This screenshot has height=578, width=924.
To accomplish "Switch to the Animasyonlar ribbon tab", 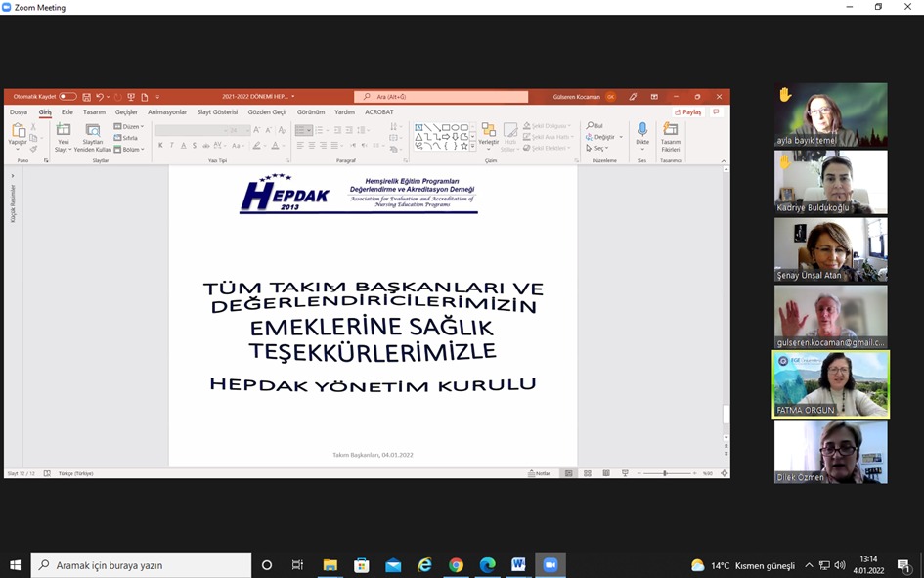I will pyautogui.click(x=167, y=112).
